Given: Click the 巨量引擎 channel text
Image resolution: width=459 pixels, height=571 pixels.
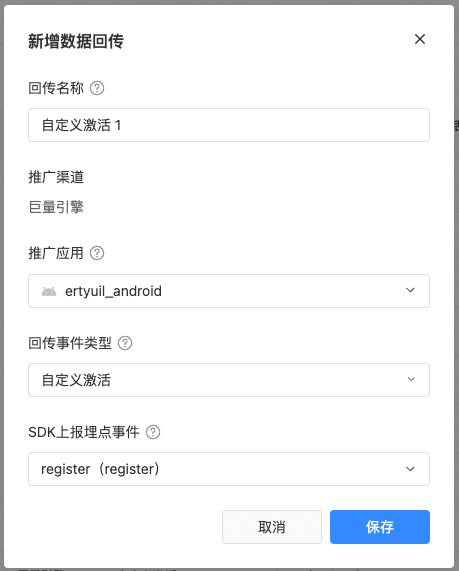Looking at the screenshot, I should (56, 207).
